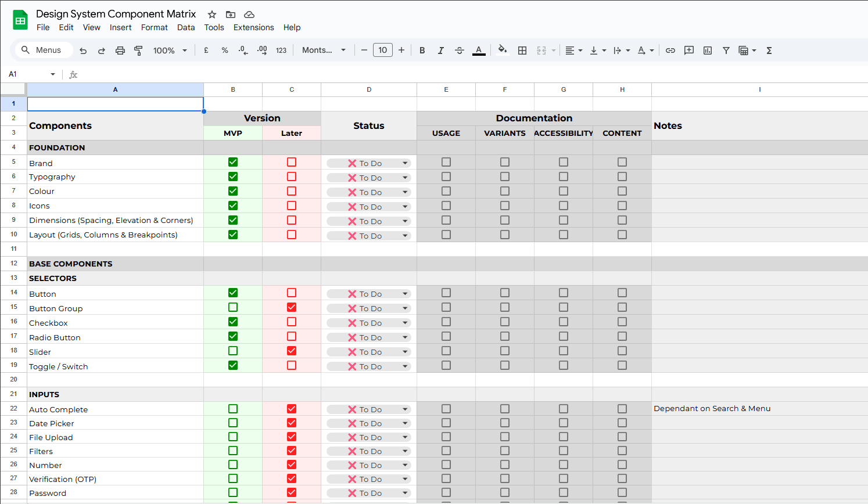Open the Functions sigma icon
The width and height of the screenshot is (868, 504).
pos(769,51)
